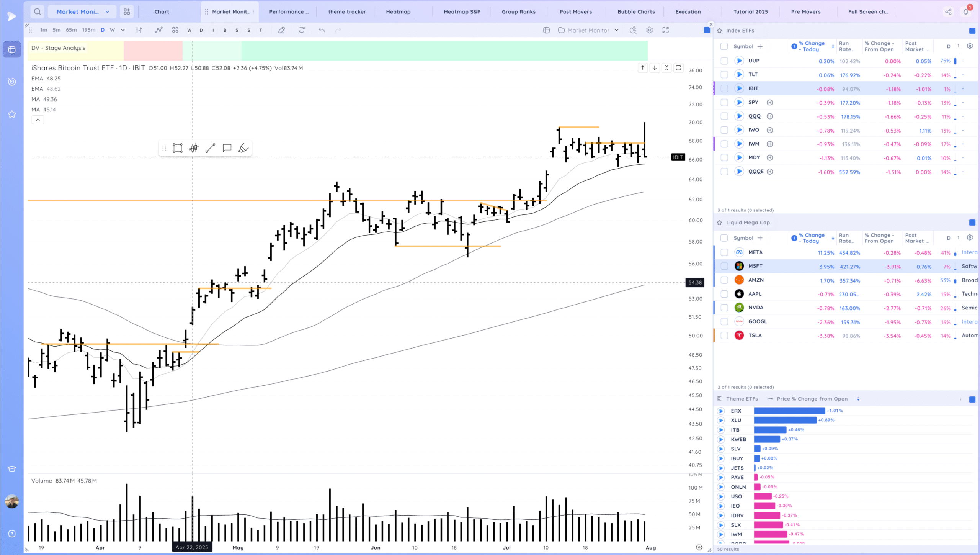The width and height of the screenshot is (980, 555).
Task: Check the checkbox beside META
Action: tap(724, 252)
